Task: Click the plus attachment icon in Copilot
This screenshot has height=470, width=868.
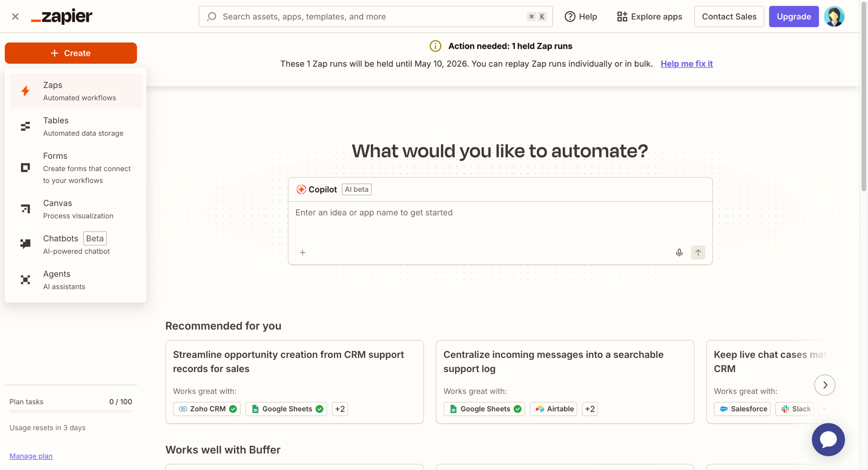Action: (302, 252)
